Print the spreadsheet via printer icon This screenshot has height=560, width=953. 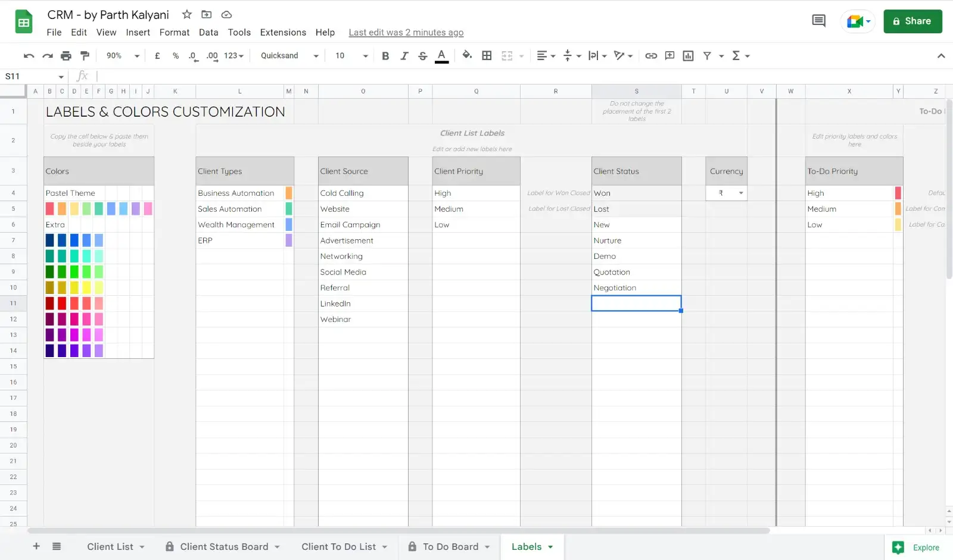coord(66,56)
